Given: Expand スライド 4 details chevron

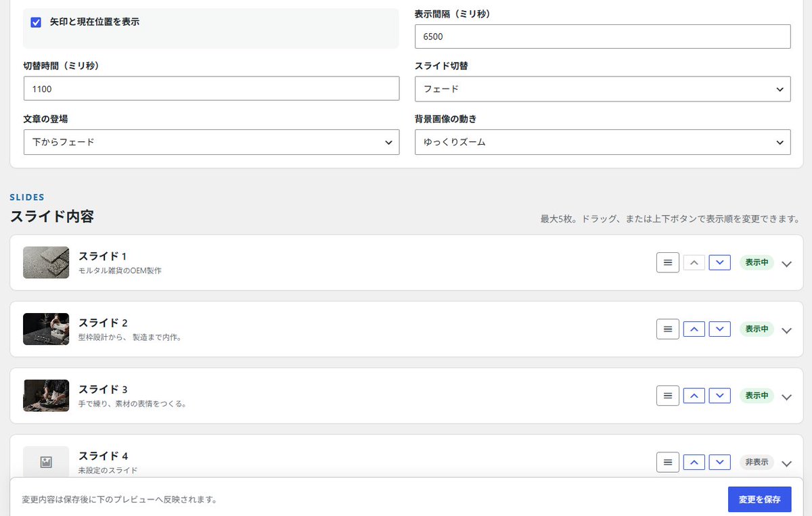Looking at the screenshot, I should click(786, 463).
